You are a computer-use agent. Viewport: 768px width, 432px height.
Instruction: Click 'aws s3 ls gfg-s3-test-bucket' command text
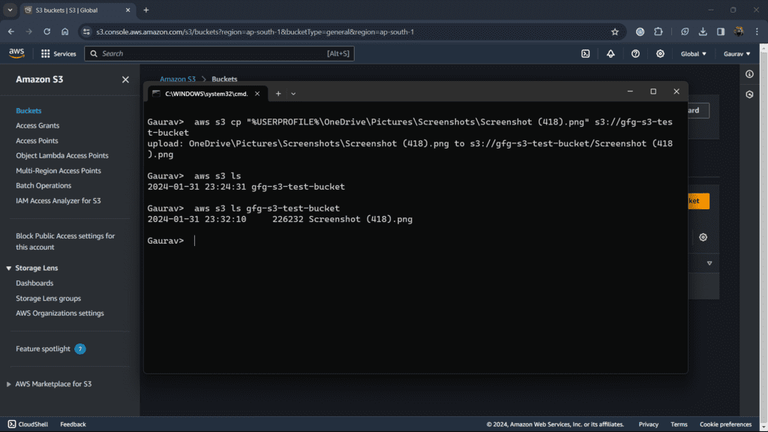tap(266, 208)
